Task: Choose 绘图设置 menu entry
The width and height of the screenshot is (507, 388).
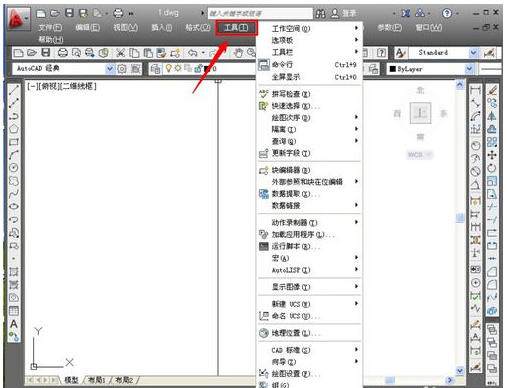Action: coord(309,374)
